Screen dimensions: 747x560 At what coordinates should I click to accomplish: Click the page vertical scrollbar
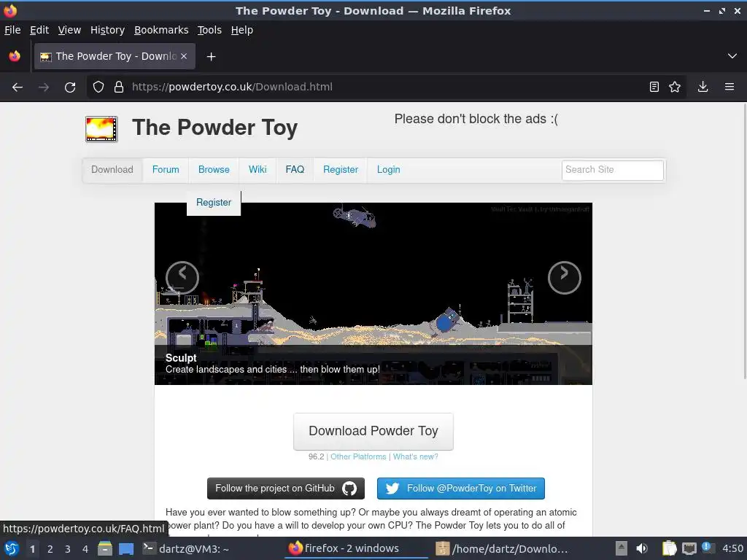744,241
